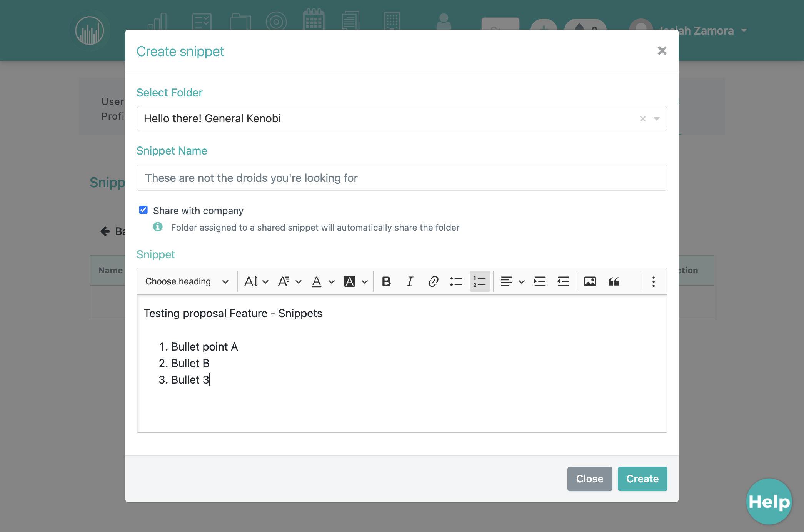Open the font background color dropdown
This screenshot has width=804, height=532.
tap(355, 281)
